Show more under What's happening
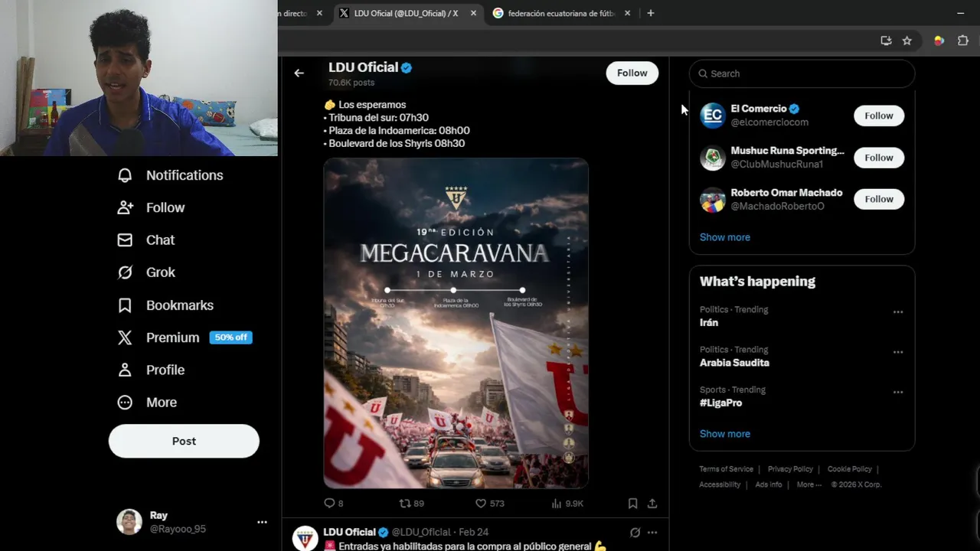The height and width of the screenshot is (551, 980). (725, 434)
